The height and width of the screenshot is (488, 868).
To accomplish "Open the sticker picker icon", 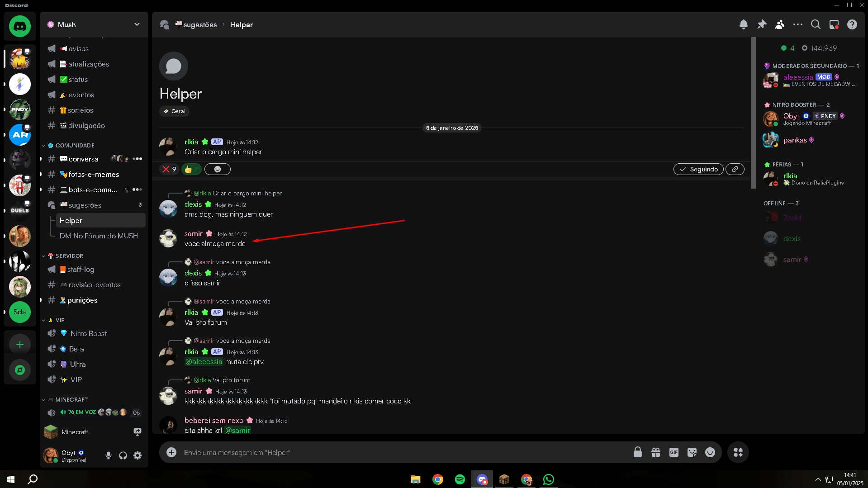I will [692, 452].
